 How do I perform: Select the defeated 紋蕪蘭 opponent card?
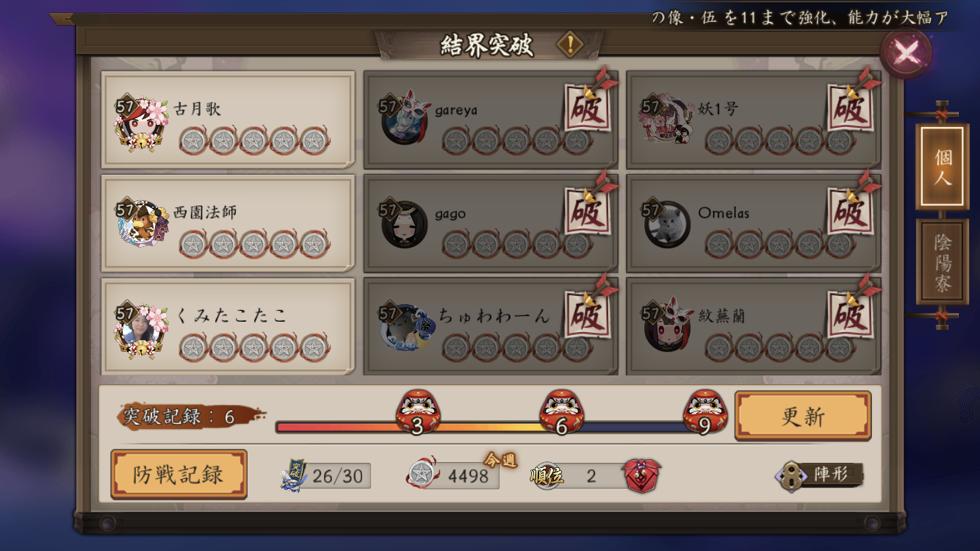(753, 327)
